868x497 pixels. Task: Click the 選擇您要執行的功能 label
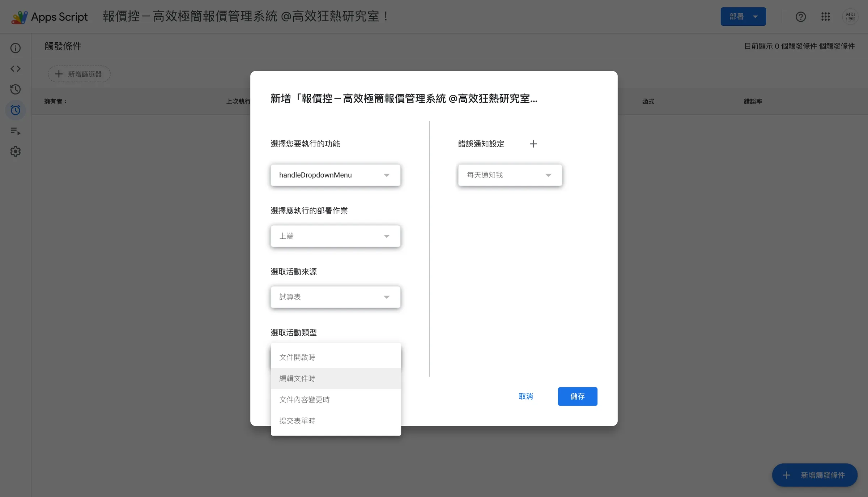click(x=305, y=144)
